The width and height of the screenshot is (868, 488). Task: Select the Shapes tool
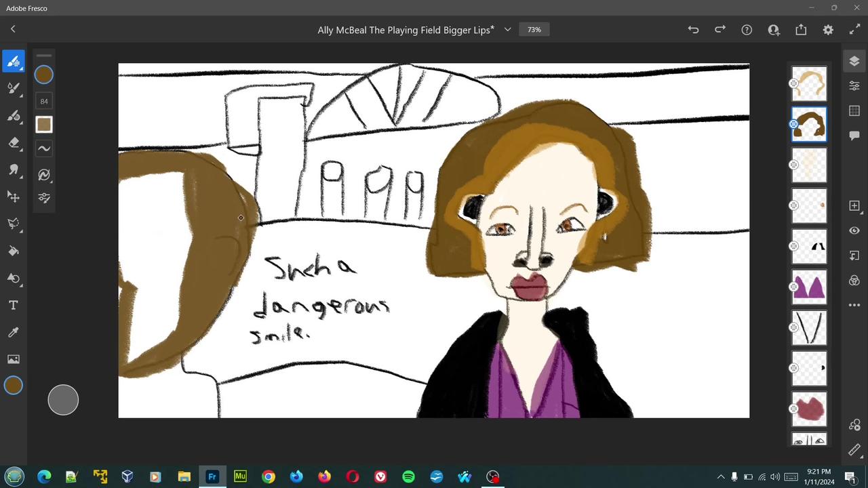(13, 278)
